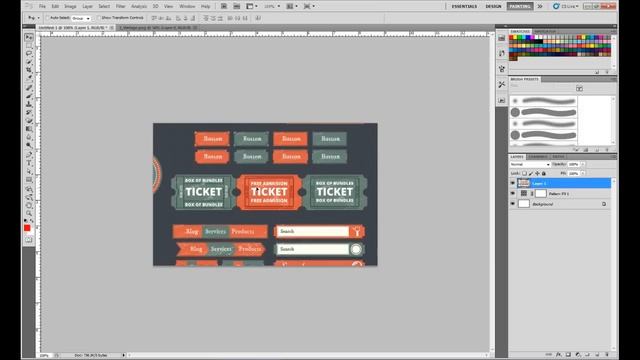The height and width of the screenshot is (360, 640).
Task: Hide Layer 1 with its eye icon
Action: [x=513, y=183]
